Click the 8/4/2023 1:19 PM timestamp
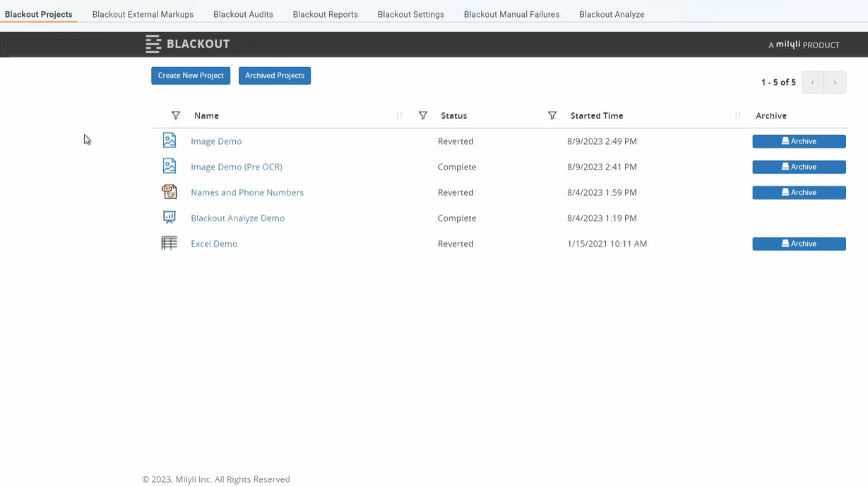 (602, 218)
